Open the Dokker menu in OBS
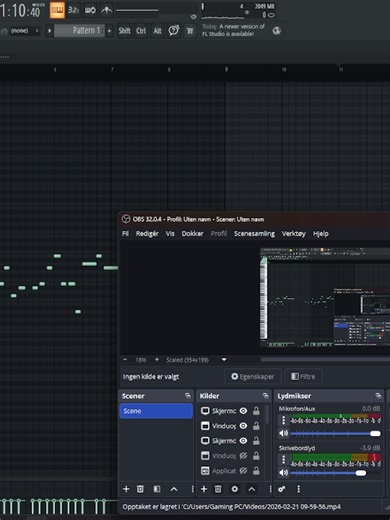Image resolution: width=390 pixels, height=520 pixels. pyautogui.click(x=192, y=234)
